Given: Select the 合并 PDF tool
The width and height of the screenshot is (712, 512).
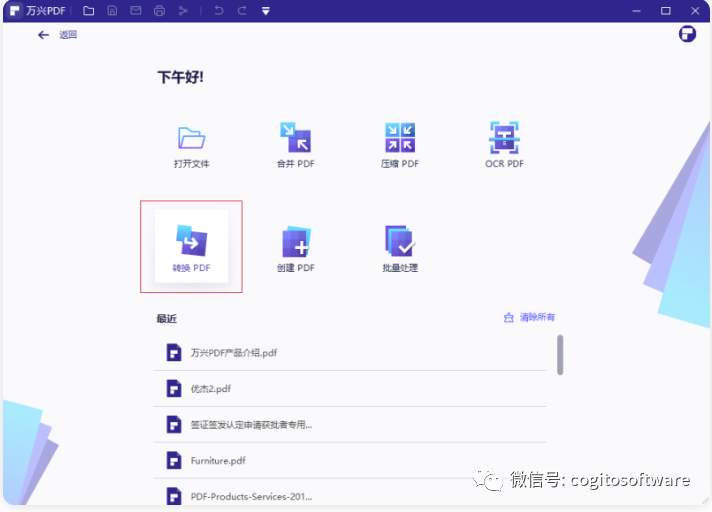Looking at the screenshot, I should pyautogui.click(x=296, y=144).
